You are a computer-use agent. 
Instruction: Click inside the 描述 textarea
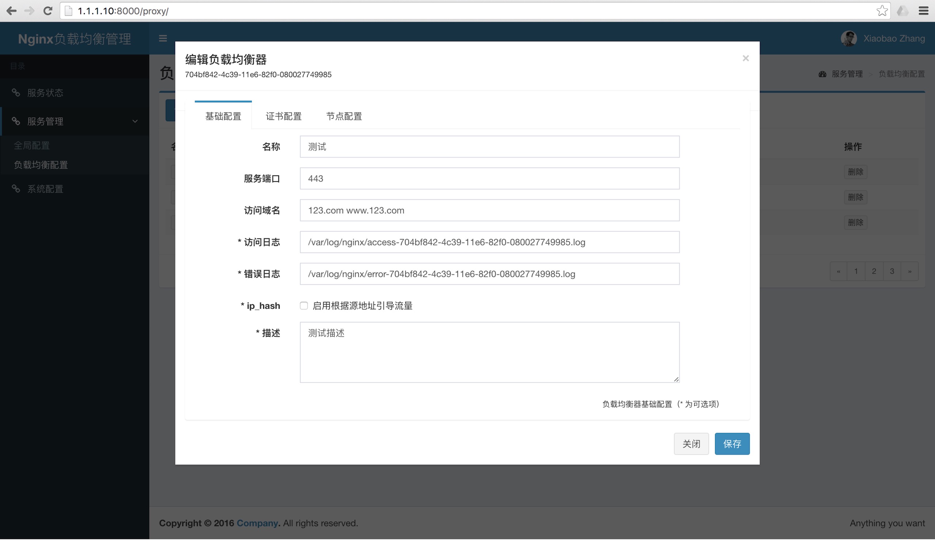pos(489,352)
